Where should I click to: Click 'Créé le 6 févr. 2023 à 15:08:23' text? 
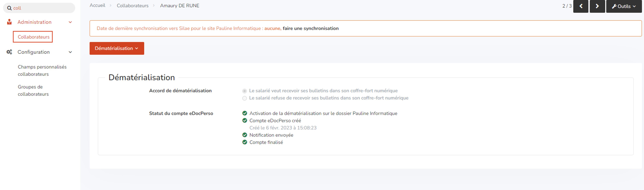point(283,128)
